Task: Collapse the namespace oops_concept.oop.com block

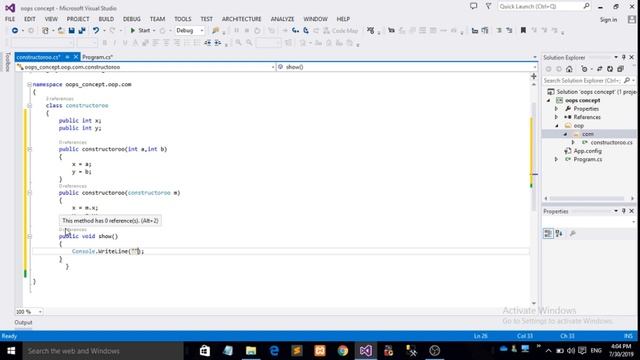Action: pyautogui.click(x=29, y=84)
